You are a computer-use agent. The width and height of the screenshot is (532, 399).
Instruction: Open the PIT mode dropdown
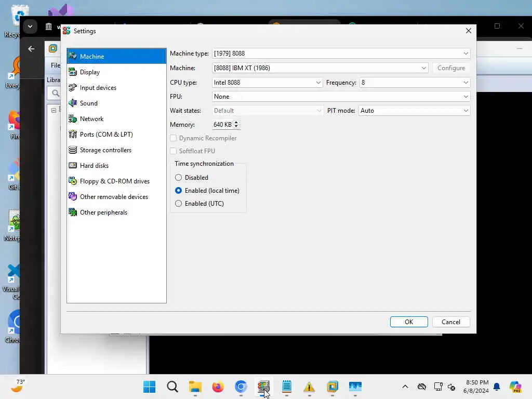coord(414,111)
